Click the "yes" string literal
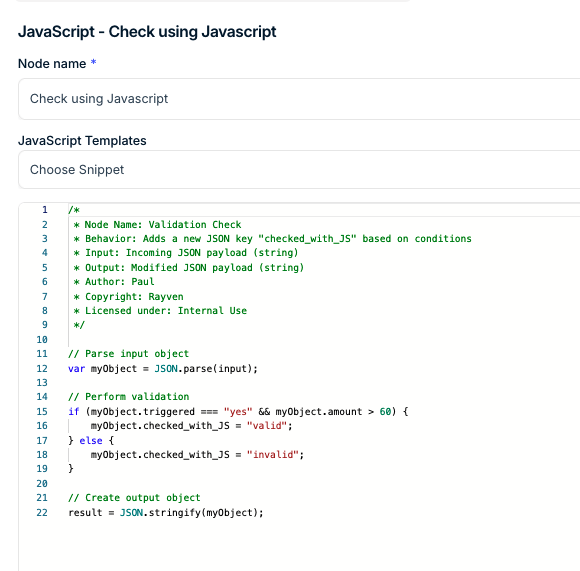580x571 pixels. (238, 412)
